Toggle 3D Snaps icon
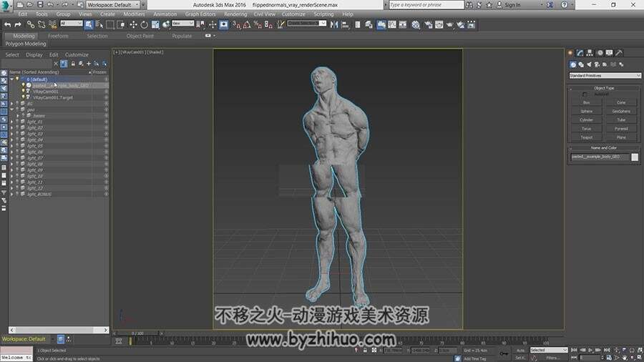Screen dimensions: 644x362 [x=237, y=24]
